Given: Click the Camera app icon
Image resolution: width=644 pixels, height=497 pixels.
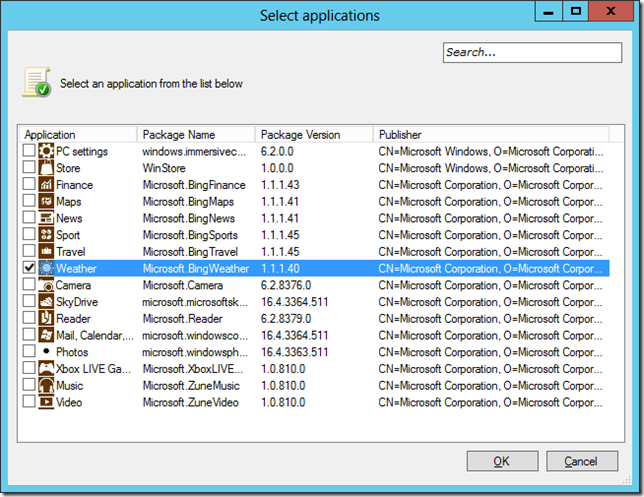Looking at the screenshot, I should click(46, 285).
